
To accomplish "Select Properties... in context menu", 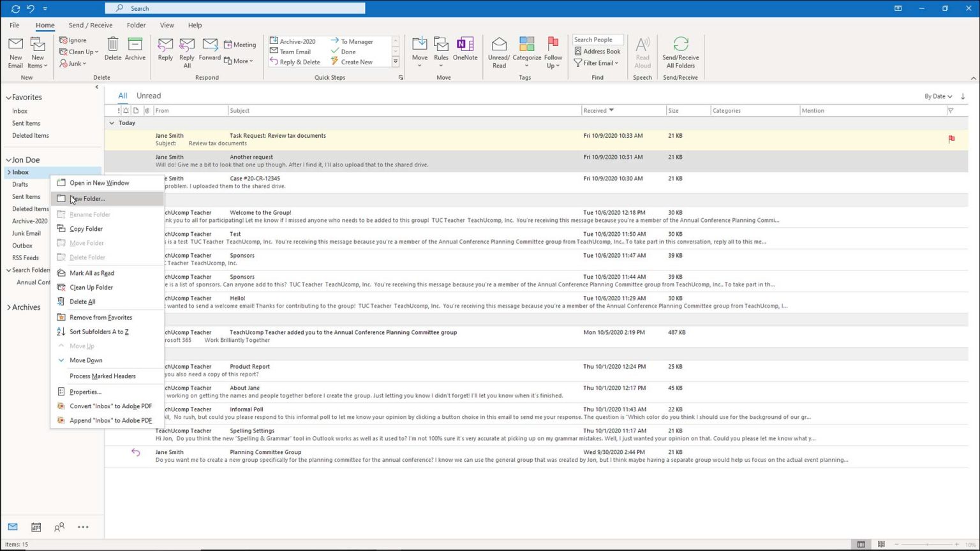I will (107, 392).
